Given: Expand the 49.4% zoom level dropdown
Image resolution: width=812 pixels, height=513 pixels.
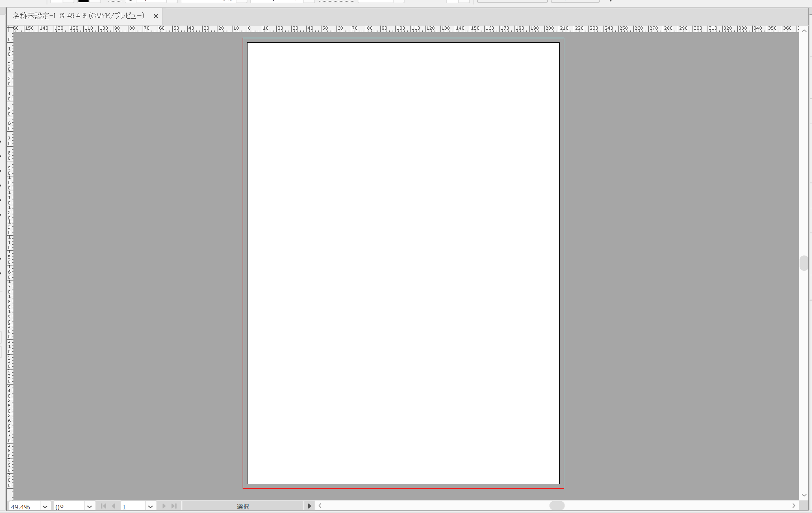Looking at the screenshot, I should point(45,506).
